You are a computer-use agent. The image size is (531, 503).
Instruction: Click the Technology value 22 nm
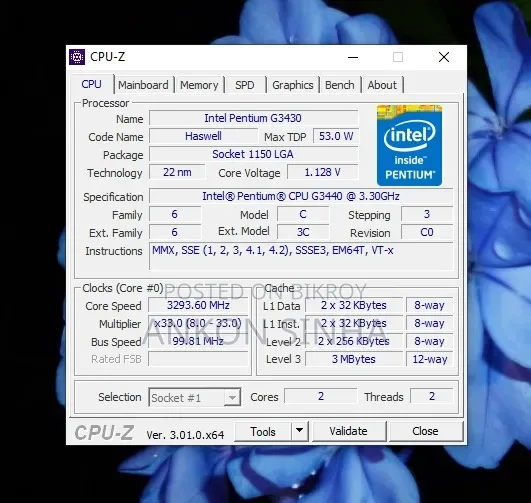[x=177, y=172]
